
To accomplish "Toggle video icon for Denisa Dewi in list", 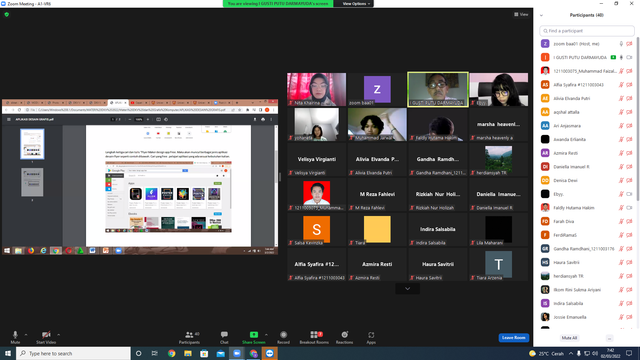I will coord(629,180).
